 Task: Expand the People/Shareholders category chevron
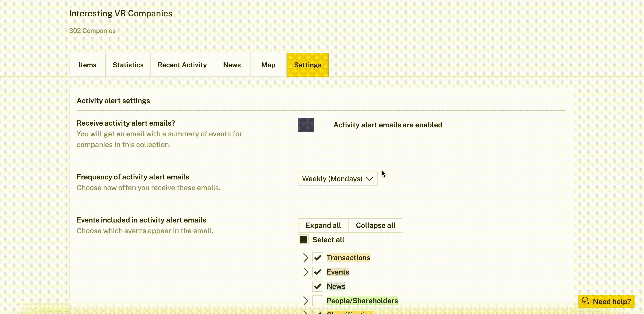coord(305,301)
